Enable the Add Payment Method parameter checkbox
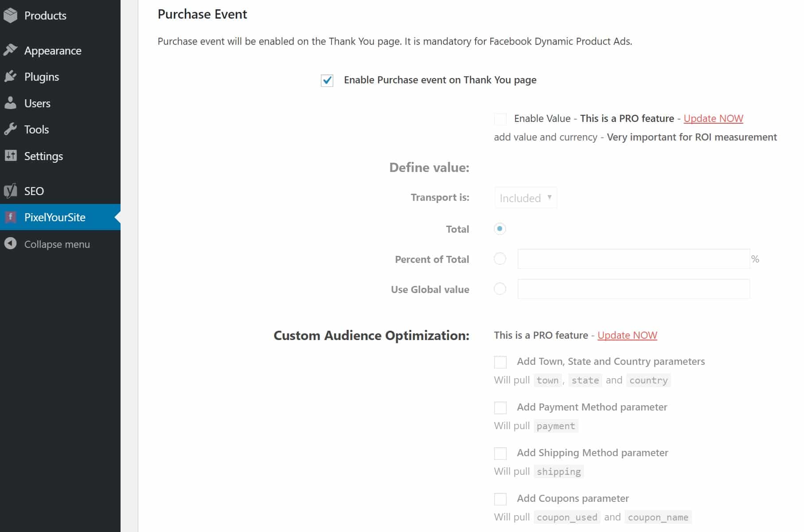This screenshot has height=532, width=804. (500, 407)
